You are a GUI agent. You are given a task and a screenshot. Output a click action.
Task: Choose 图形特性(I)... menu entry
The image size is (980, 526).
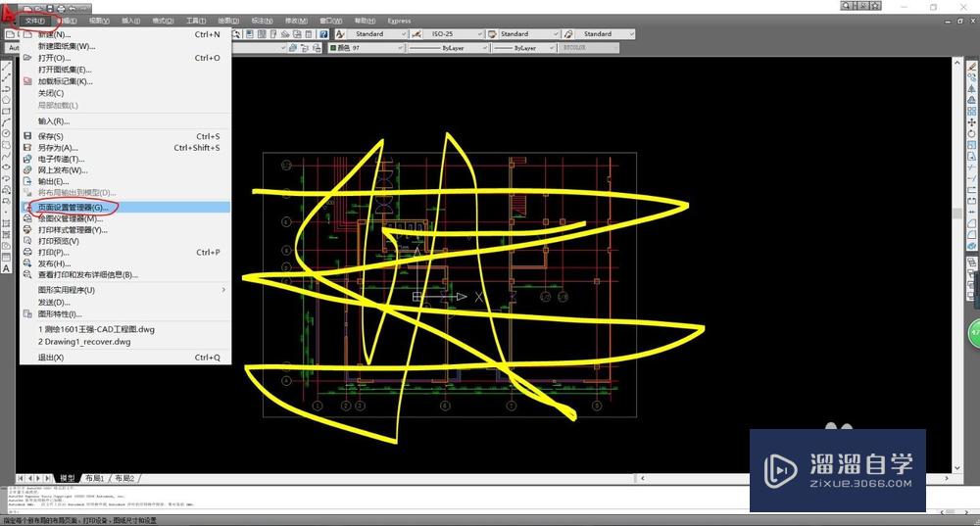point(125,313)
